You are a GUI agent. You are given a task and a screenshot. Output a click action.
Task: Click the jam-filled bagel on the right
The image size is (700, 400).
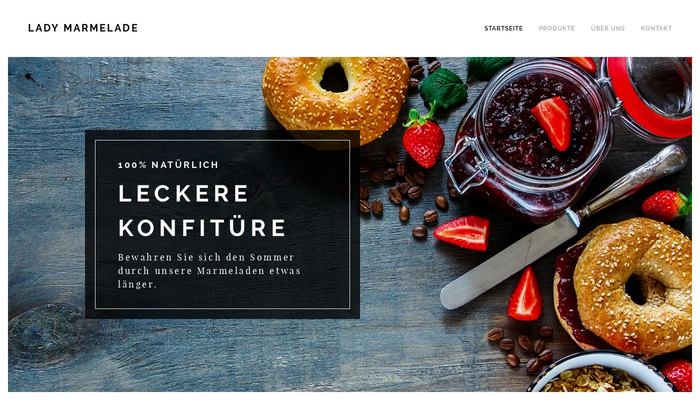623,286
